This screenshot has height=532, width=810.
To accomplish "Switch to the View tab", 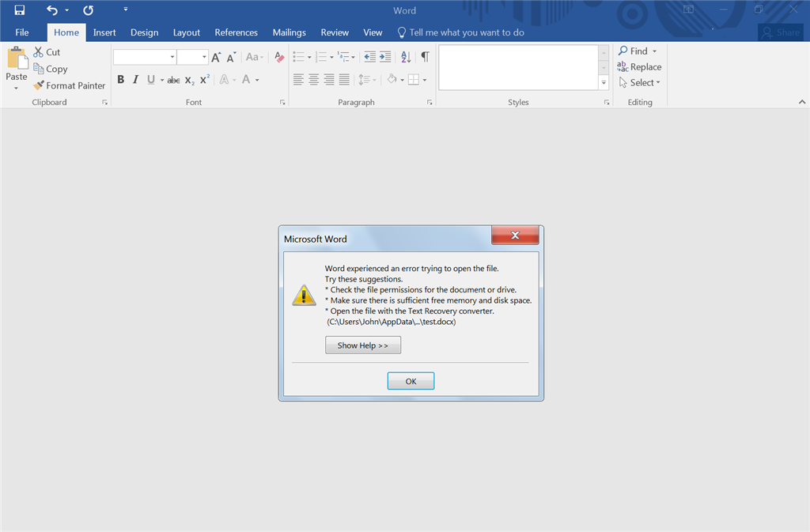I will click(x=373, y=32).
